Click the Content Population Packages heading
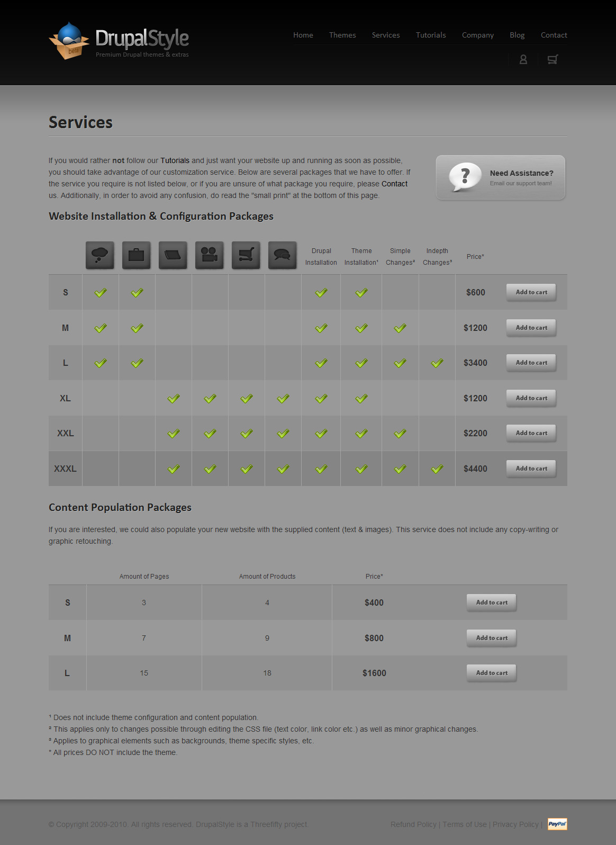This screenshot has height=845, width=616. [x=120, y=507]
